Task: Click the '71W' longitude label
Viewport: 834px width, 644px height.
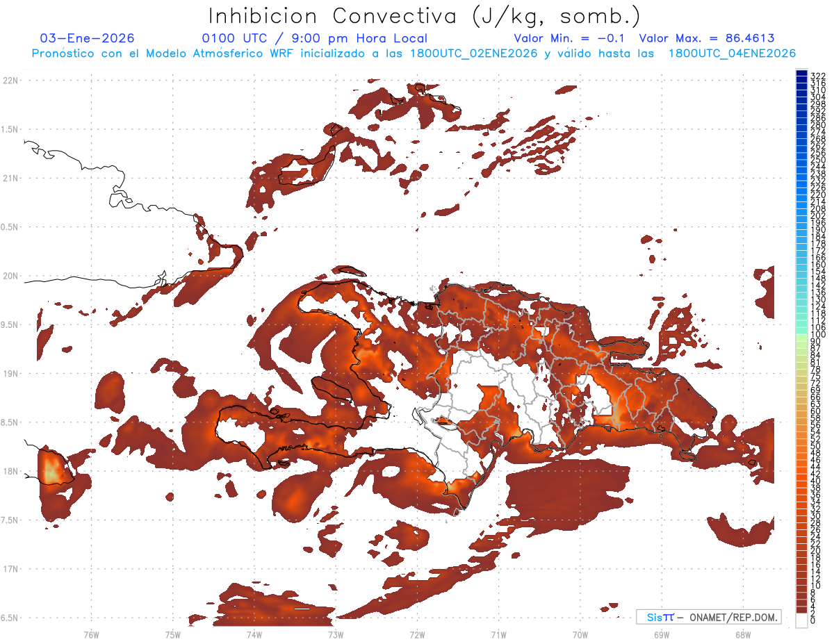Action: pos(498,634)
